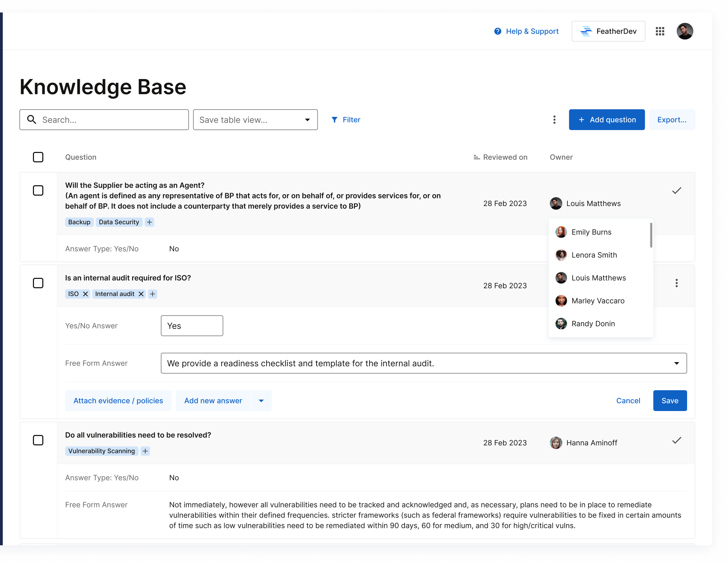
Task: Check the Supplier Agent question checkbox
Action: click(x=38, y=190)
